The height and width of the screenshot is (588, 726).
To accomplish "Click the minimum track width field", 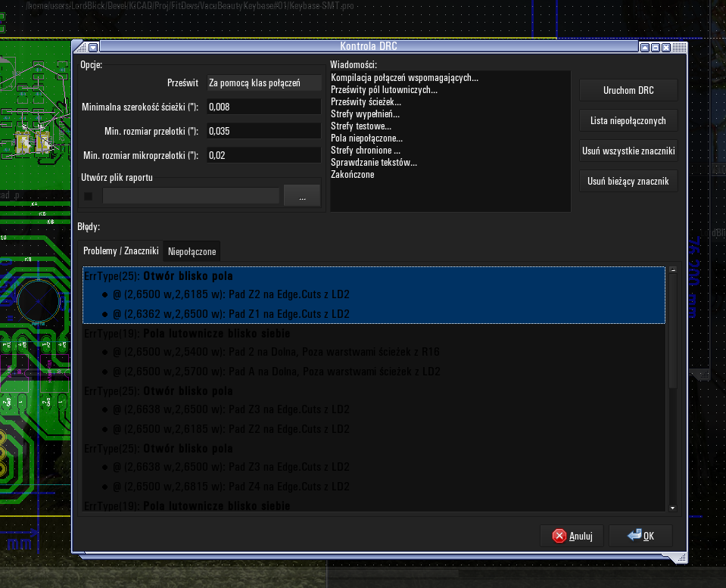I will 263,107.
